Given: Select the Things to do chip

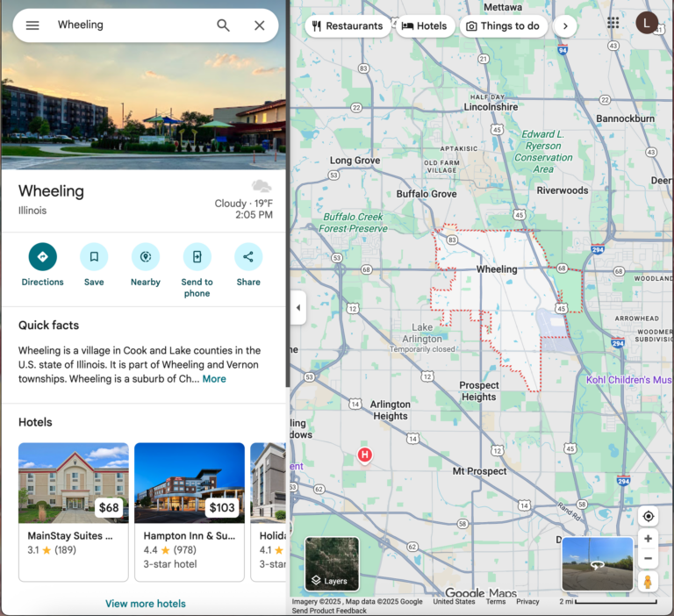Looking at the screenshot, I should click(x=503, y=26).
